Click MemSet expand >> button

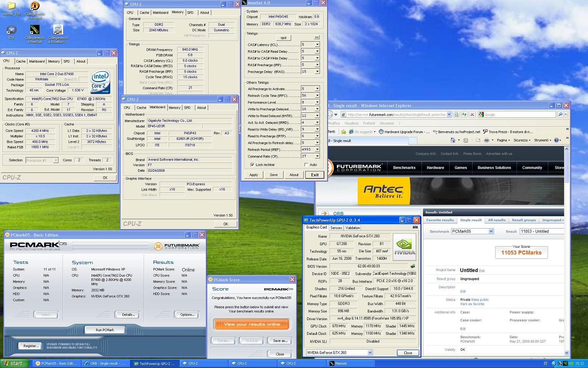click(x=316, y=37)
